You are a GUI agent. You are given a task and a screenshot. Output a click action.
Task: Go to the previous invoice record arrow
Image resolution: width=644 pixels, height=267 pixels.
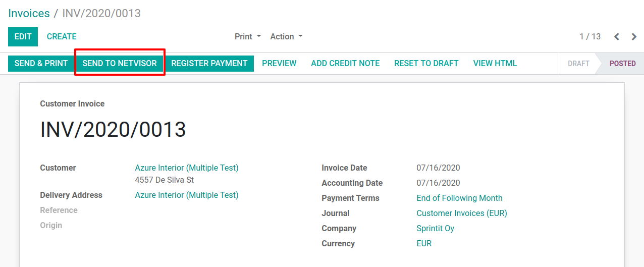pyautogui.click(x=616, y=37)
